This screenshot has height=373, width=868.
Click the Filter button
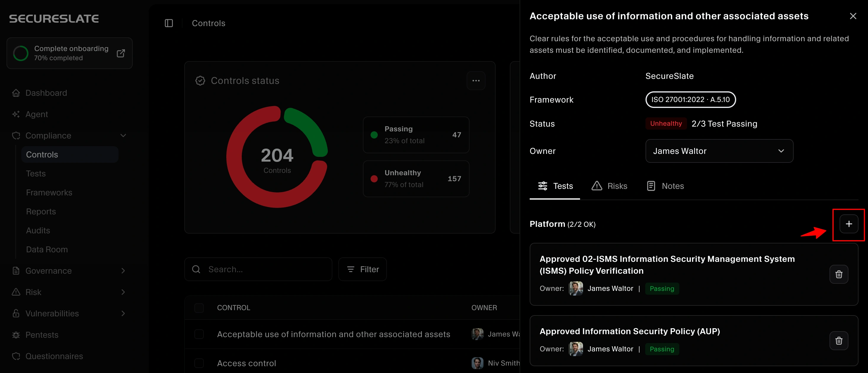click(362, 269)
